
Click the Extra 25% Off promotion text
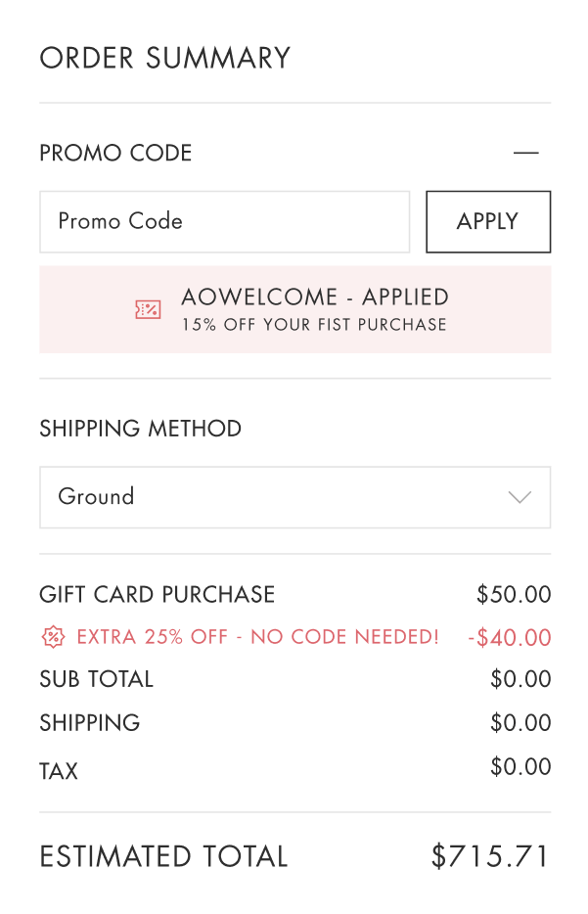[257, 637]
